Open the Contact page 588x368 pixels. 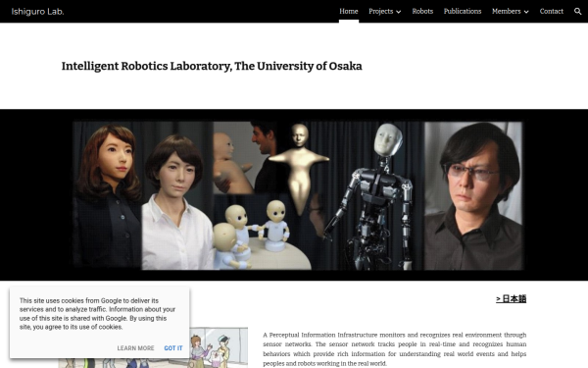551,11
